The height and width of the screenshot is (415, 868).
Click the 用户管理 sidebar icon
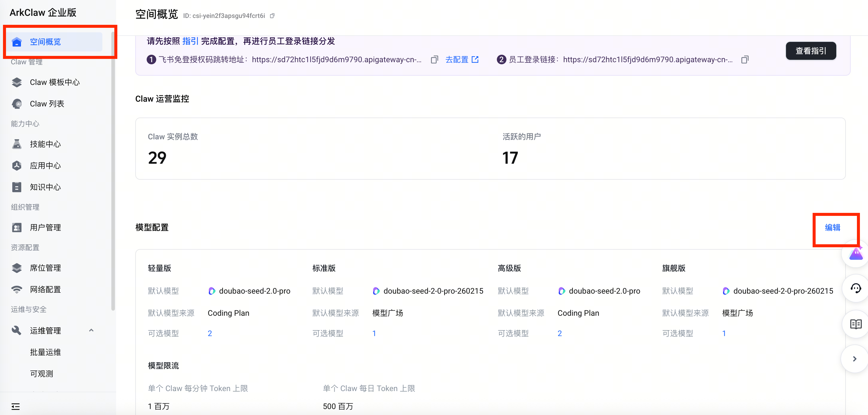16,228
